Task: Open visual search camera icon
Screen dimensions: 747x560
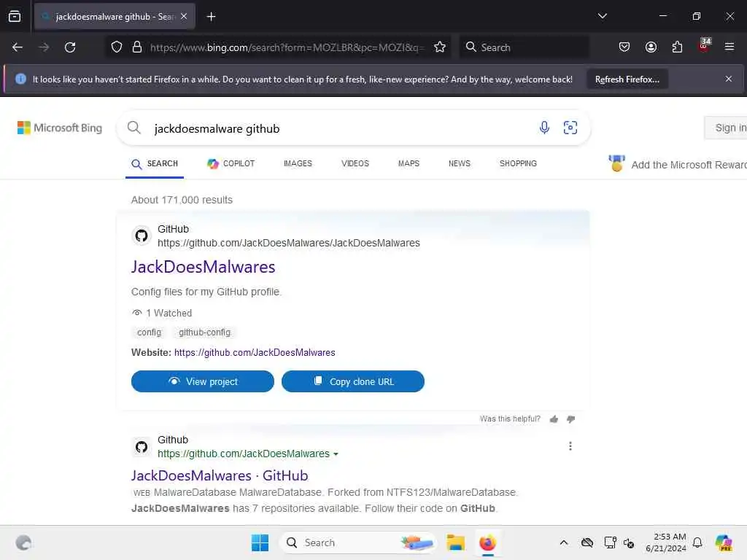Action: 570,128
